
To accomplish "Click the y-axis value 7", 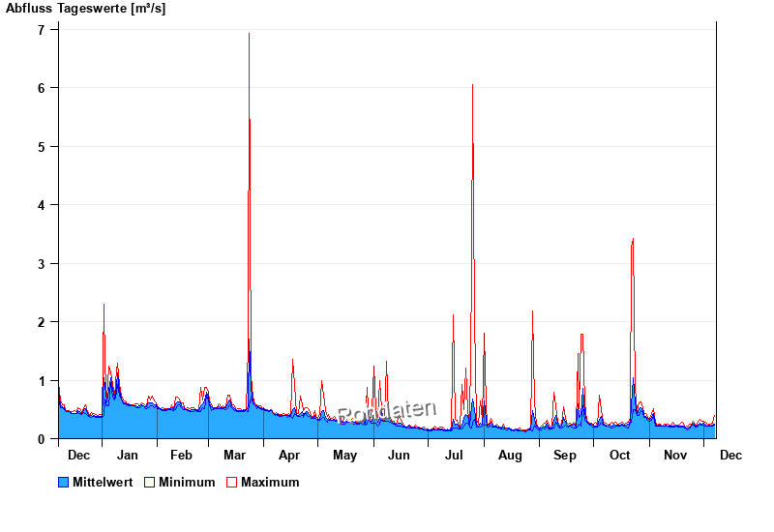I will point(42,30).
